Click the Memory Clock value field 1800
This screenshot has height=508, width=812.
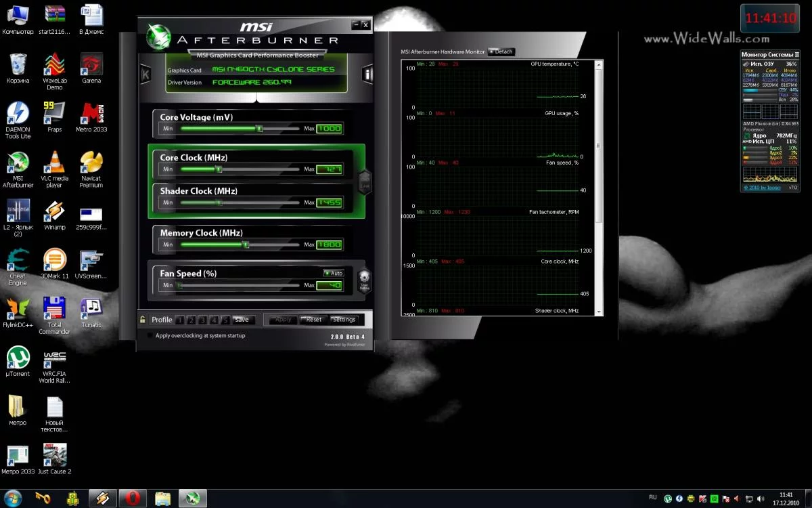pyautogui.click(x=330, y=245)
